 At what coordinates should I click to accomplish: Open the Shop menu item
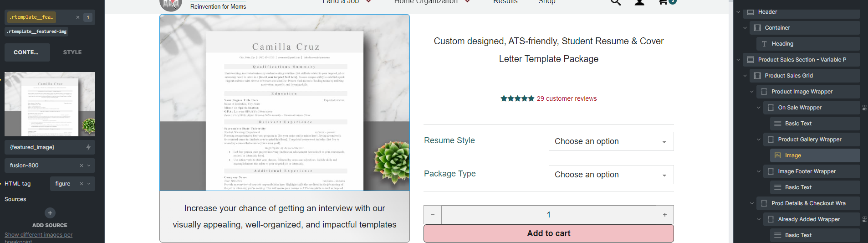point(546,2)
